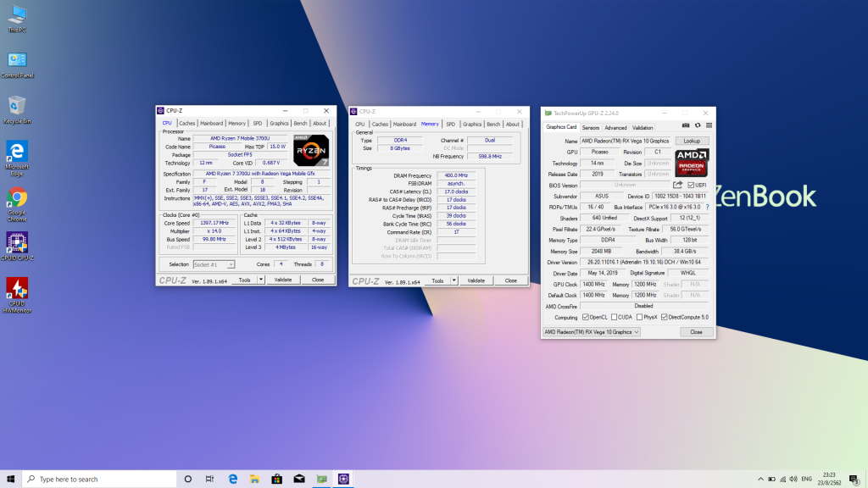Expand Tools arrow in Memory-tab CPU-Z window
This screenshot has height=488, width=868.
coord(454,280)
